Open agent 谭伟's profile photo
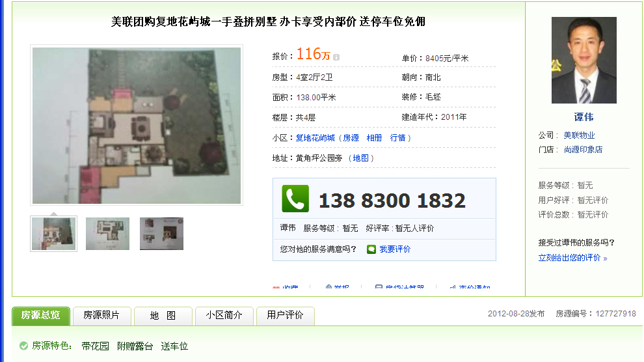644x362 pixels. point(584,60)
